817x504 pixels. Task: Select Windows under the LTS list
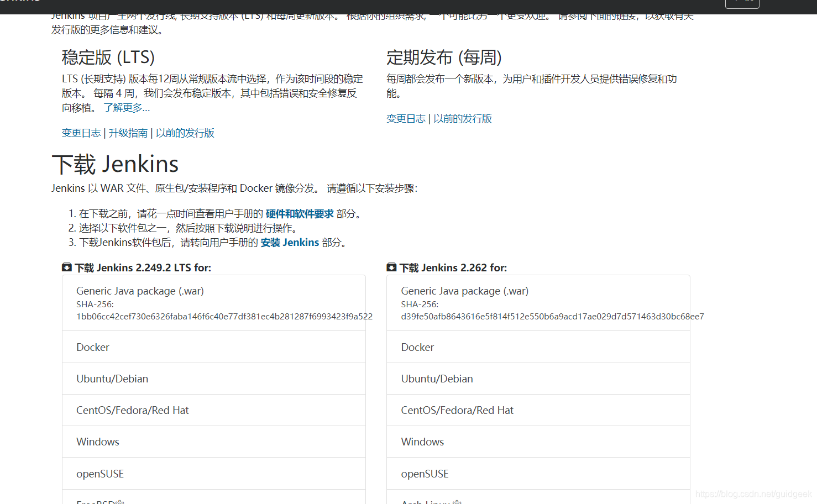214,442
